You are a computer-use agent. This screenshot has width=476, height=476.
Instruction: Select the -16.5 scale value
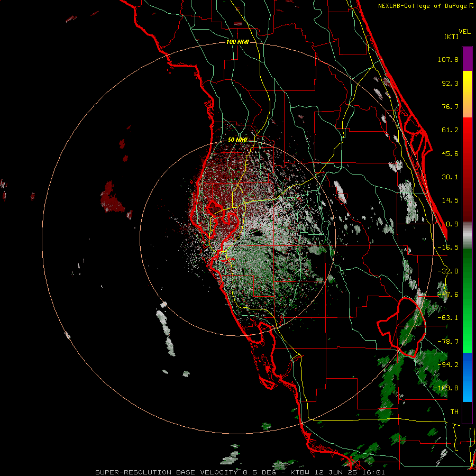click(x=448, y=248)
